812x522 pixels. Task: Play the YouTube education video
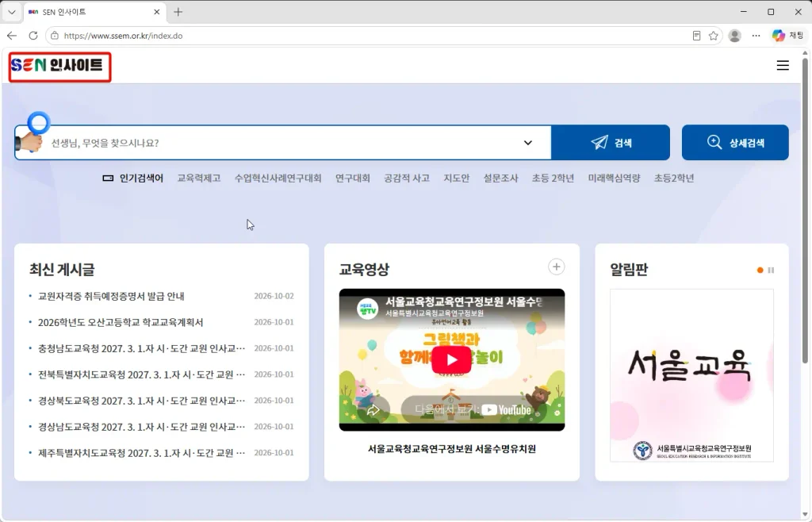451,359
